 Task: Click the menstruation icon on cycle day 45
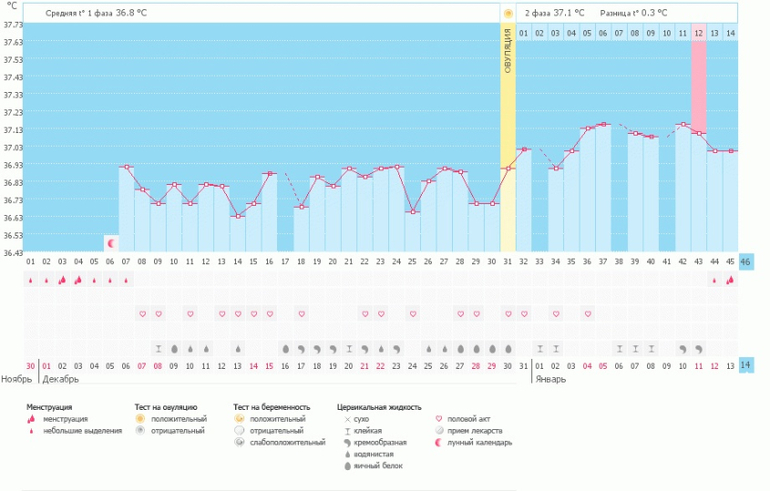730,280
